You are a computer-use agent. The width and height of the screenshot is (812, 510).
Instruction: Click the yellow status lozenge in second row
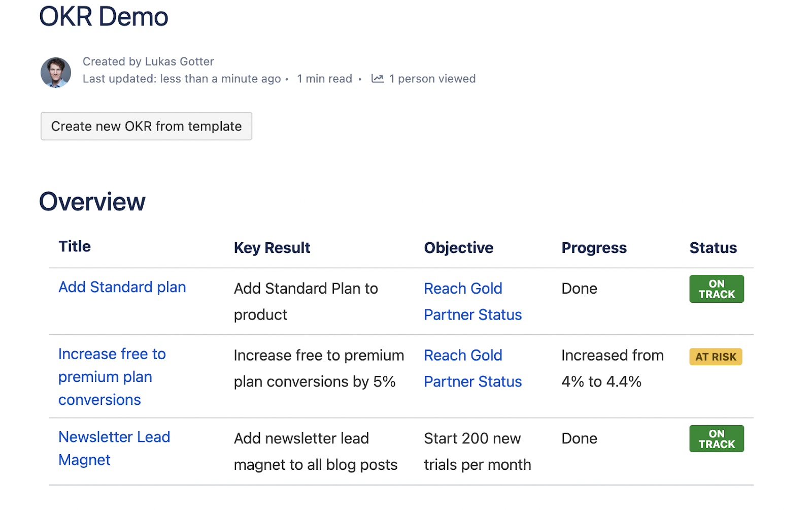(716, 357)
